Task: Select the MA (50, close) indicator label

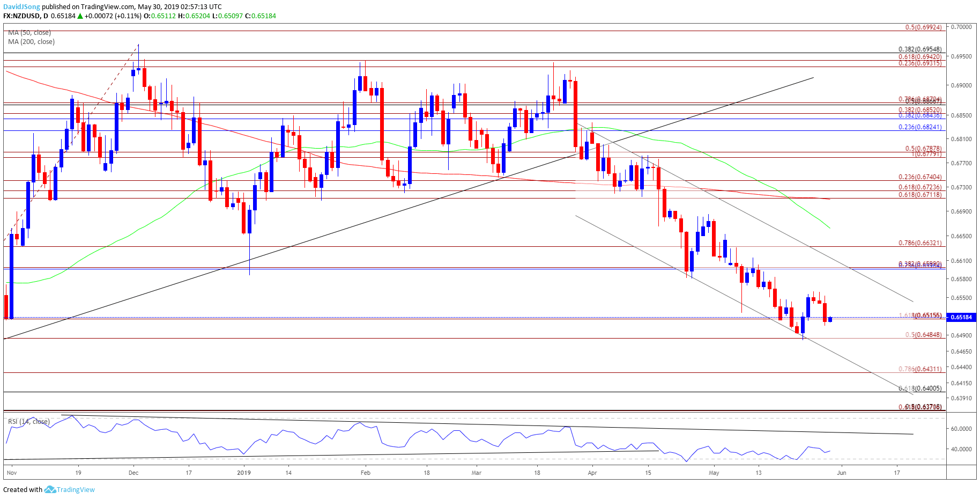Action: pos(29,33)
